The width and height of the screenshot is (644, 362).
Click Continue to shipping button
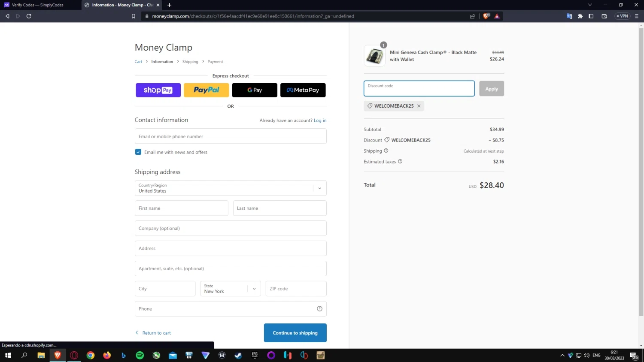click(x=295, y=333)
